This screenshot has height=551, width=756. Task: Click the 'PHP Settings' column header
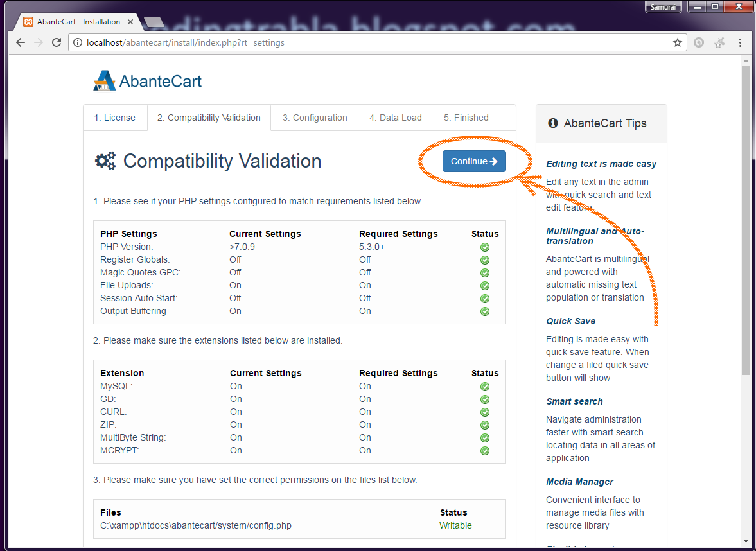pos(128,234)
